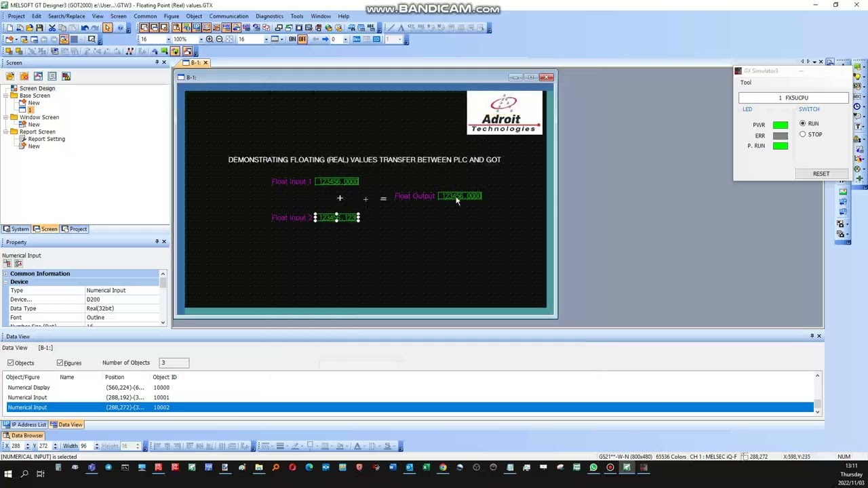Viewport: 868px width, 488px height.
Task: Click the RESET button in GX Simulator3
Action: (821, 174)
